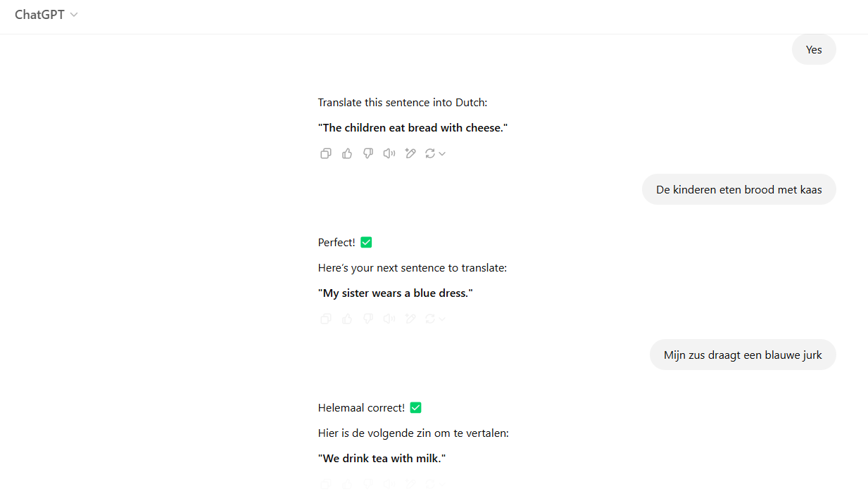Copy the "My sister wears" response
The height and width of the screenshot is (503, 868).
325,319
